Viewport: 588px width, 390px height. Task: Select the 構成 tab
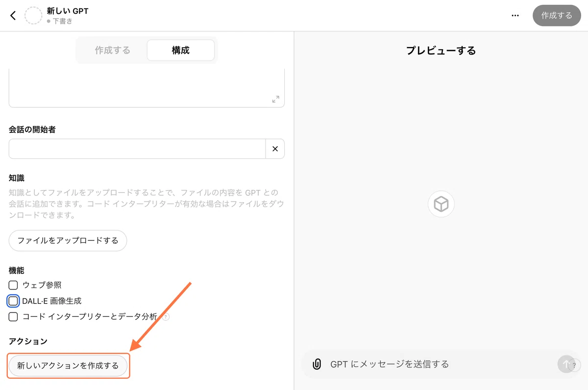[x=181, y=50]
